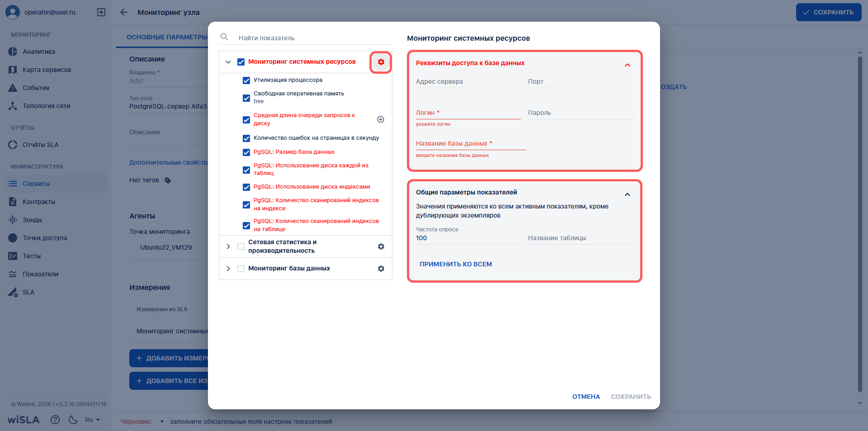The height and width of the screenshot is (431, 868).
Task: Click Дополнительные свойства link
Action: pos(169,162)
